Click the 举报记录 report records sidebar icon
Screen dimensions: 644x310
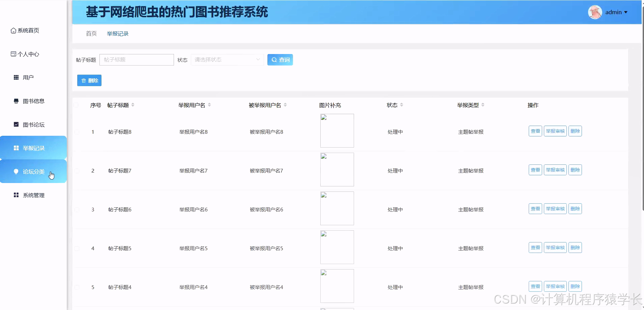(16, 148)
